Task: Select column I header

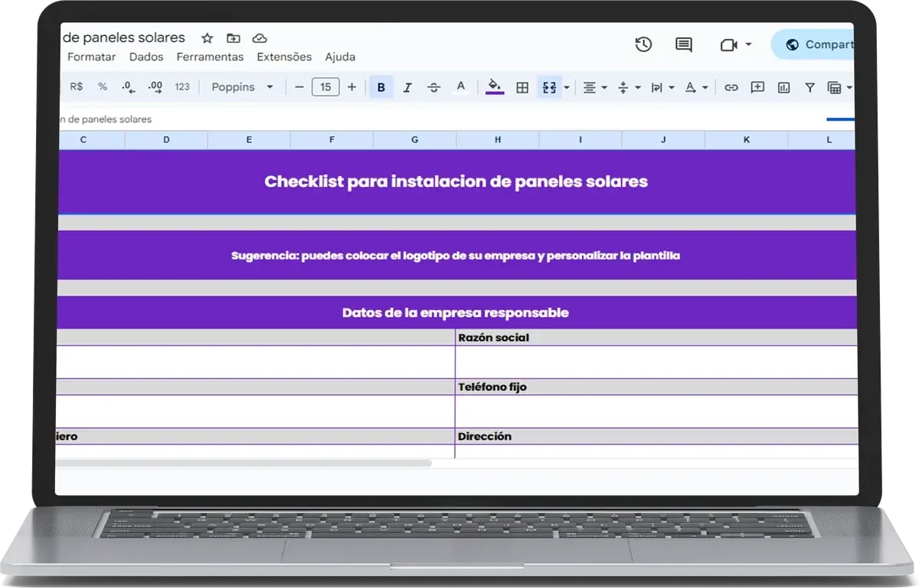Action: (x=581, y=139)
